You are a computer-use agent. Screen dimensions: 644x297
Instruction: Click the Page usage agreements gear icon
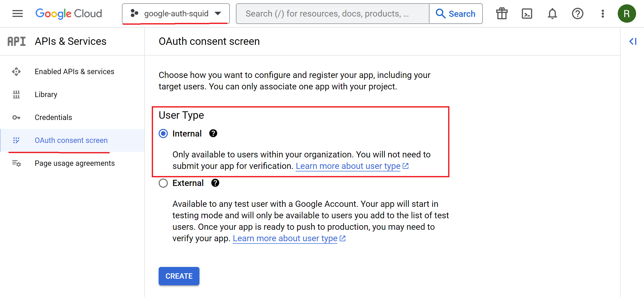(x=16, y=163)
